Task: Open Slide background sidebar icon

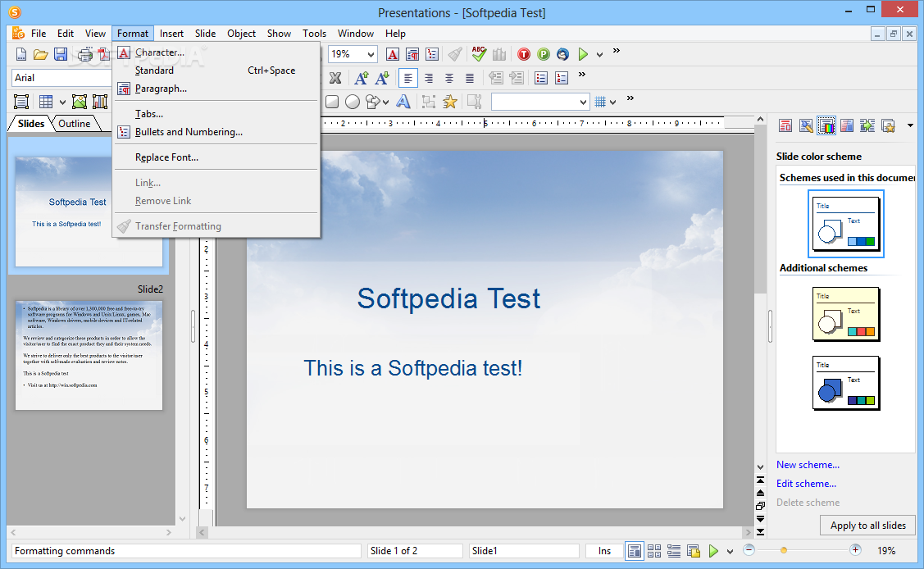Action: [x=847, y=125]
